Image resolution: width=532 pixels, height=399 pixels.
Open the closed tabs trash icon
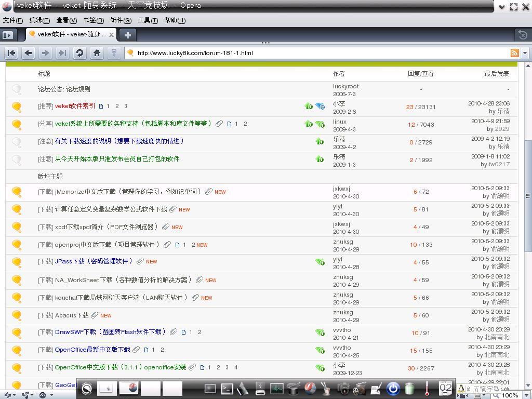(x=523, y=35)
